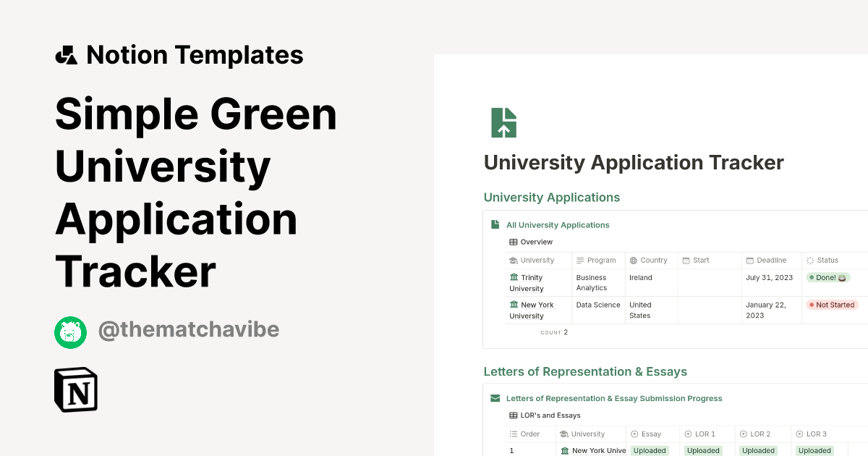Click the Program column header
The image size is (868, 456).
coord(601,261)
